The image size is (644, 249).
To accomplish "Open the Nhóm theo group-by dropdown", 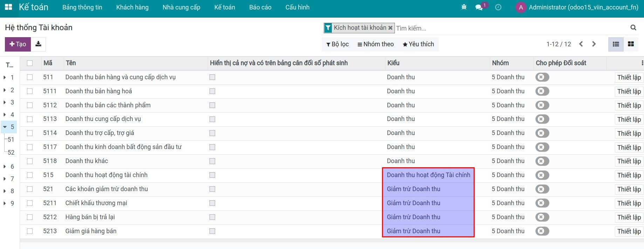I will 375,44.
